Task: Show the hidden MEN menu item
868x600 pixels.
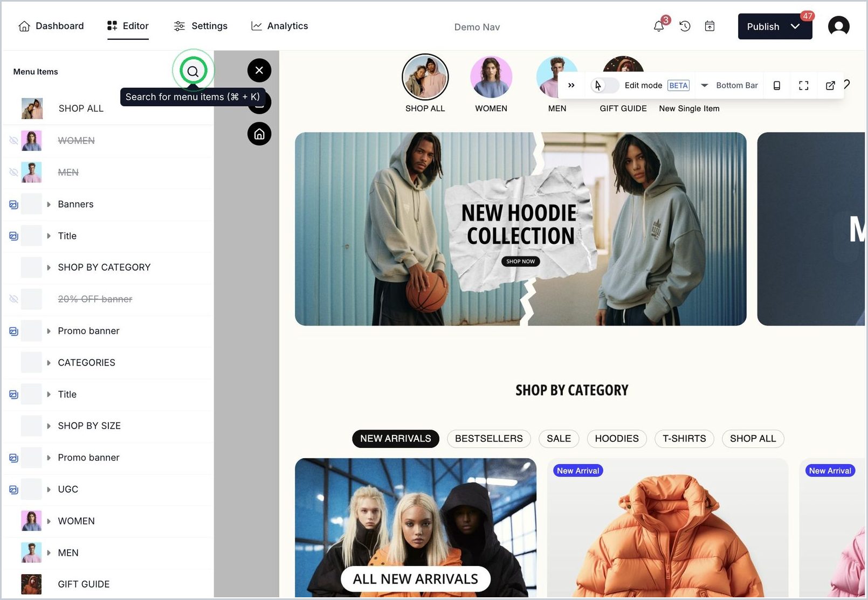Action: coord(14,173)
